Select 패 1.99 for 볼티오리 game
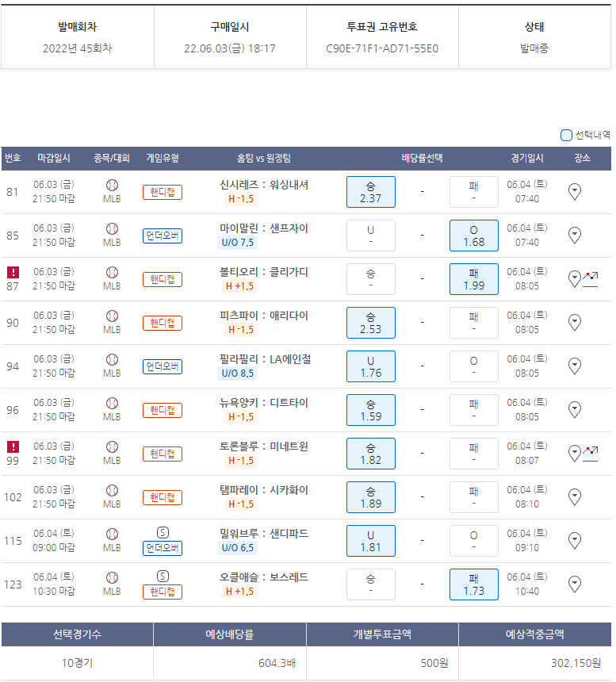 (x=474, y=279)
